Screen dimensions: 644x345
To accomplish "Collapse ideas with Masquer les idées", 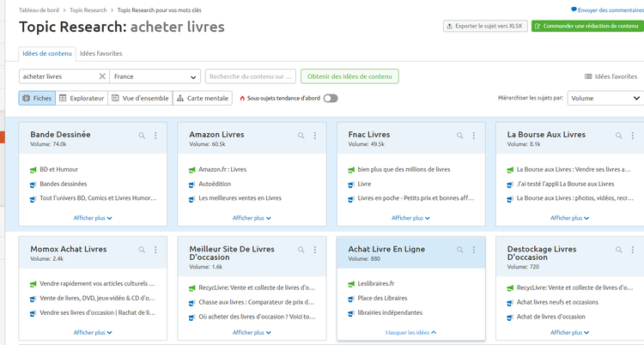I will [410, 333].
